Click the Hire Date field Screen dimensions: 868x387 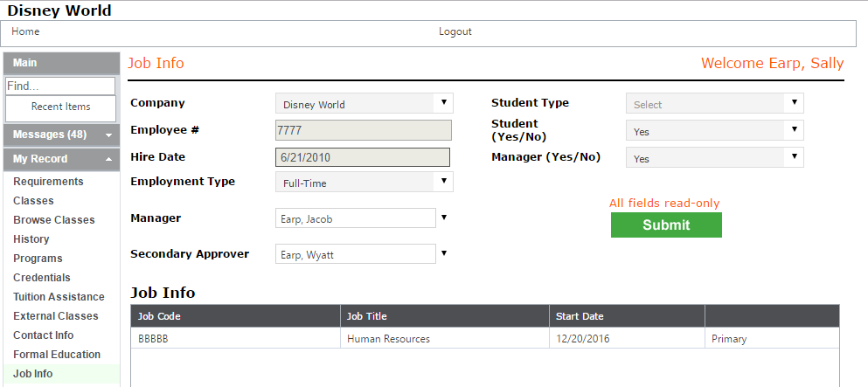[363, 157]
